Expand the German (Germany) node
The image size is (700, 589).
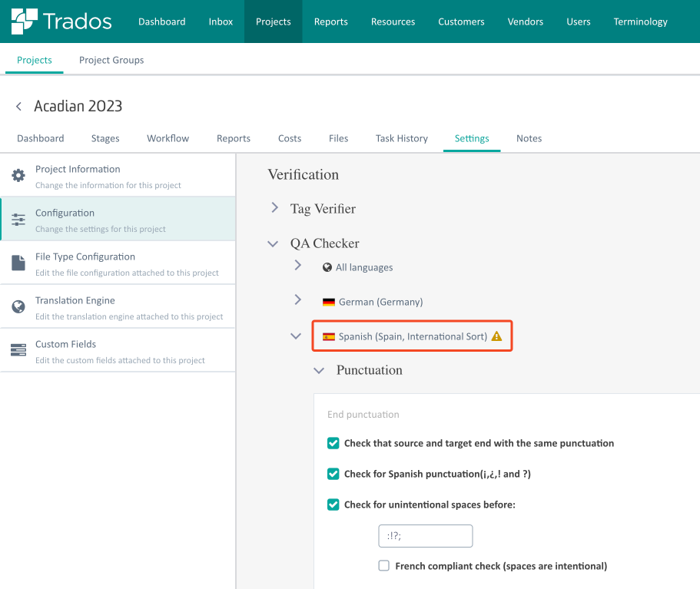(298, 299)
